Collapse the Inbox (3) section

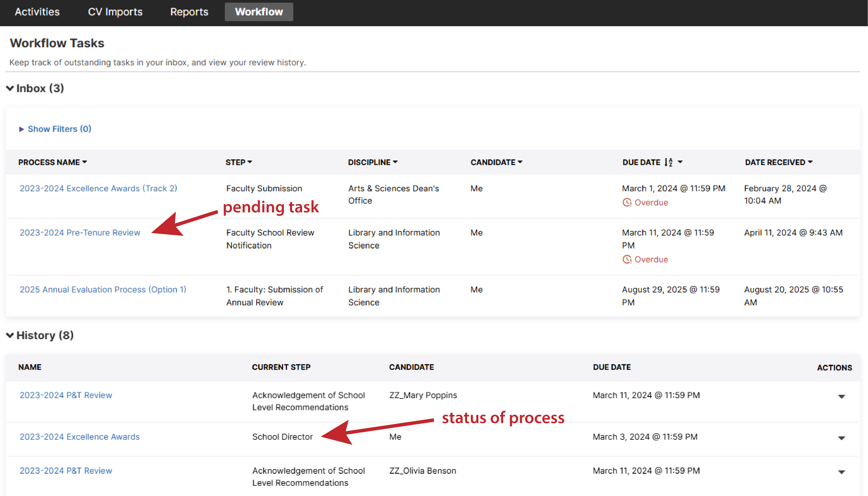35,88
